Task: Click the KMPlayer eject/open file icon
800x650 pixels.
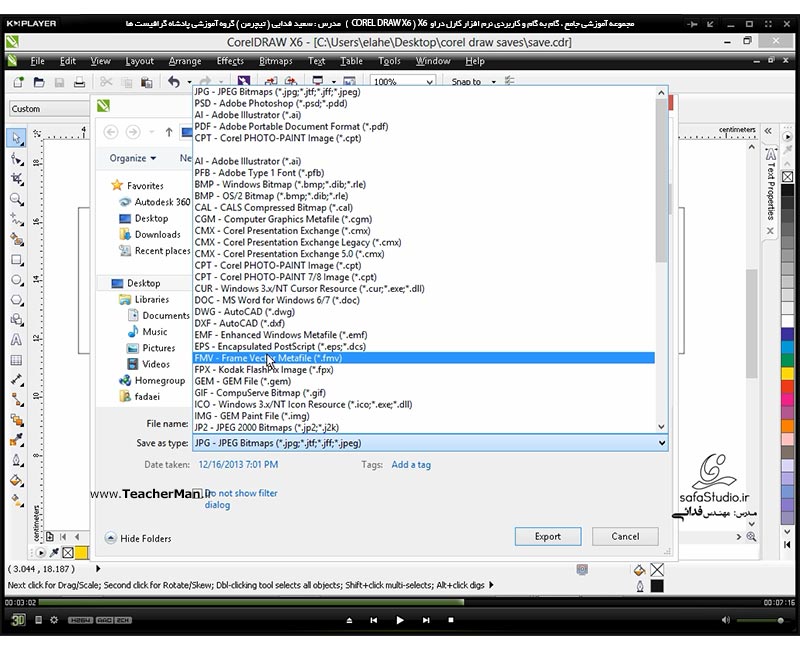Action: point(349,620)
